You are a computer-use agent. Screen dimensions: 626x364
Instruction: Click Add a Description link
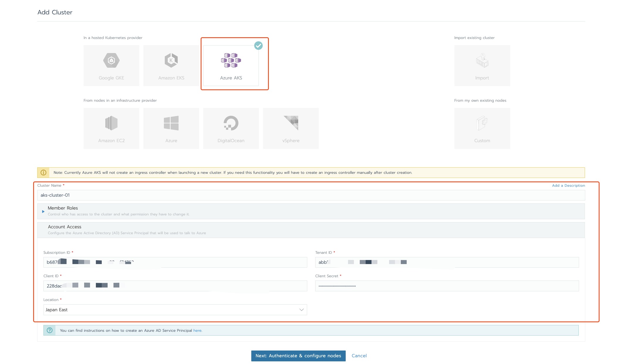pyautogui.click(x=568, y=186)
